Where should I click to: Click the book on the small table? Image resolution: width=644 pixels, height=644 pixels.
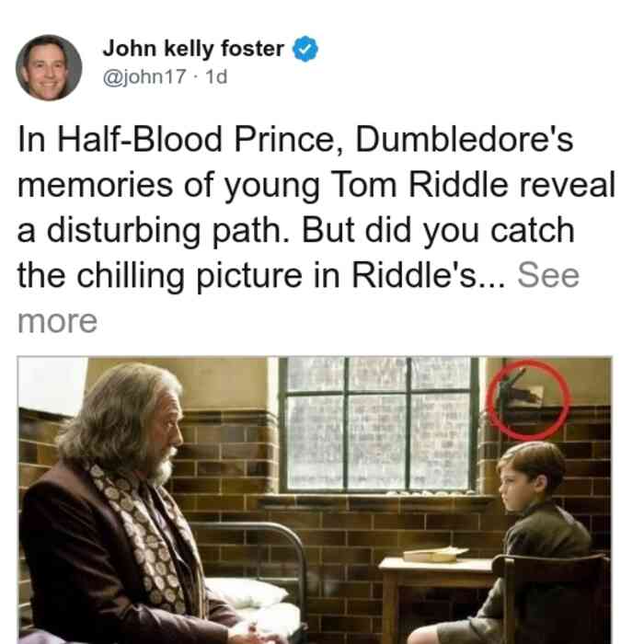435,555
